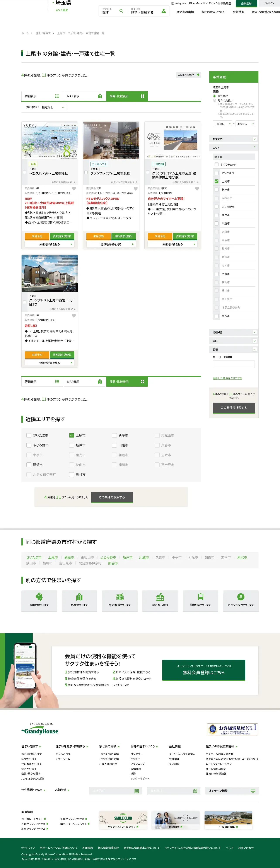Select the 物件価格 radio button

[214, 96]
